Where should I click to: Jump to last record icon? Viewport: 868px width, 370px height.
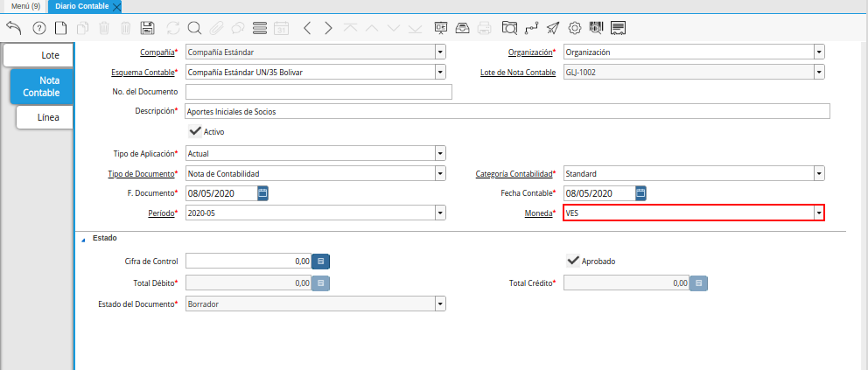point(415,28)
